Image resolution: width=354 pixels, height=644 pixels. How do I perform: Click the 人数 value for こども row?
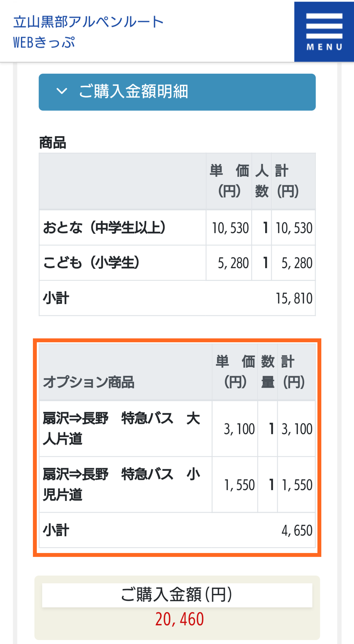pyautogui.click(x=265, y=263)
